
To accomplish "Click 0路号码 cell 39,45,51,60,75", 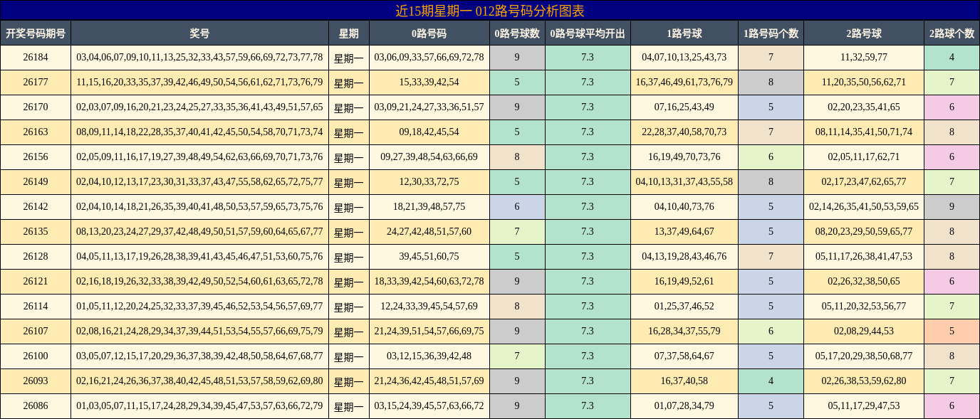I will point(429,257).
